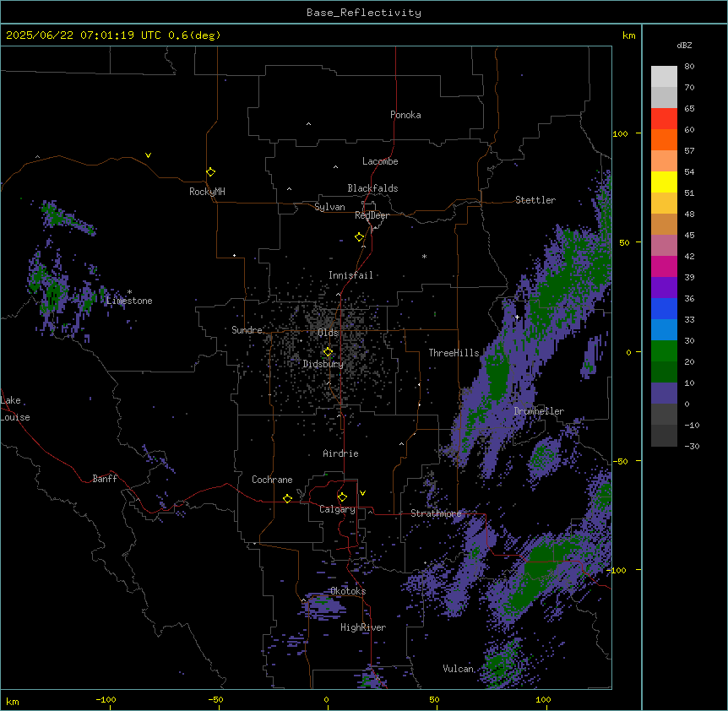Click the Strathmore label

point(436,513)
